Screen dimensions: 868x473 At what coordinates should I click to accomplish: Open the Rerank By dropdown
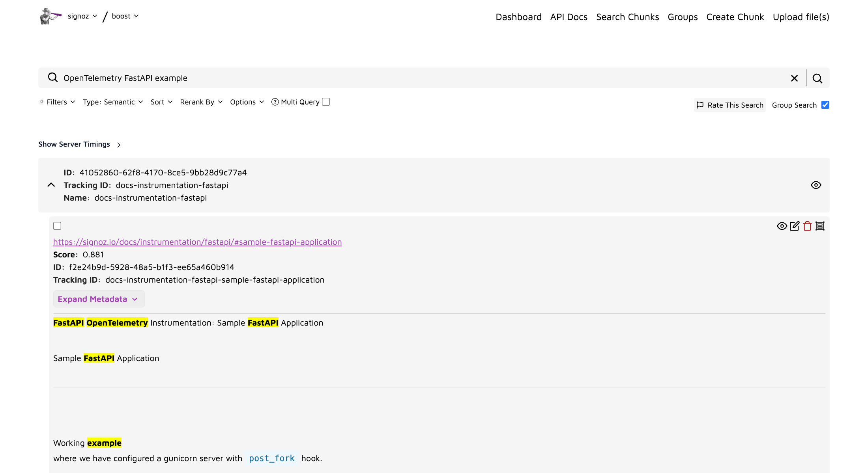[201, 102]
